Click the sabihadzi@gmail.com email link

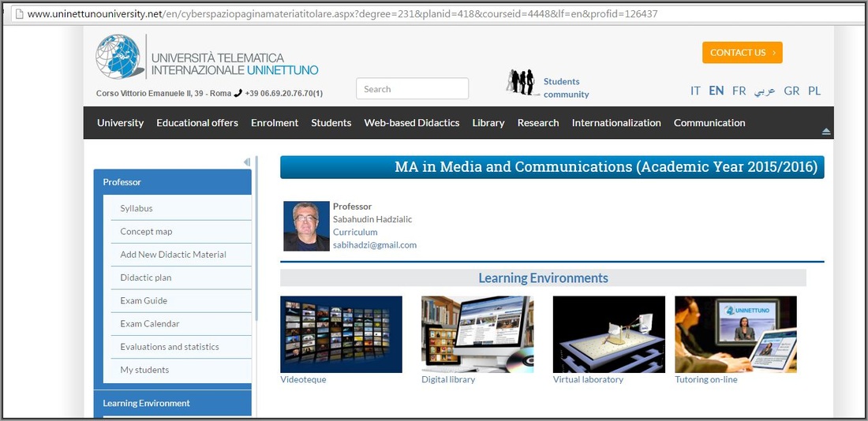375,245
